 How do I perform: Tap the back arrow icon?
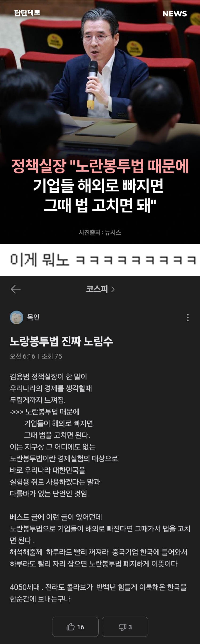tap(16, 289)
